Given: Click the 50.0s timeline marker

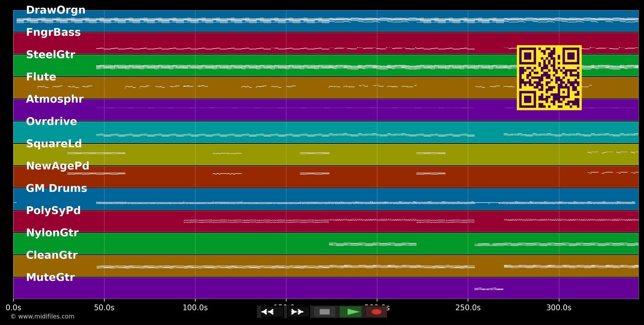Looking at the screenshot, I should click(x=104, y=308).
